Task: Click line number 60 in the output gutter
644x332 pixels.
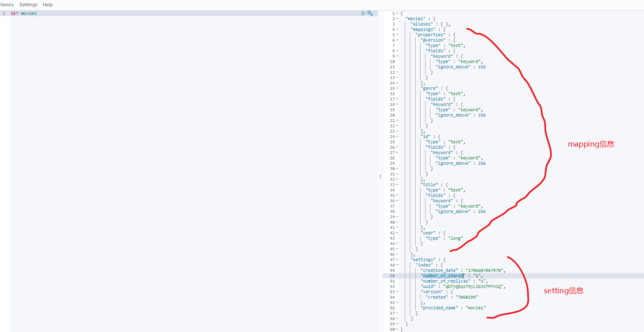Action: (392, 329)
